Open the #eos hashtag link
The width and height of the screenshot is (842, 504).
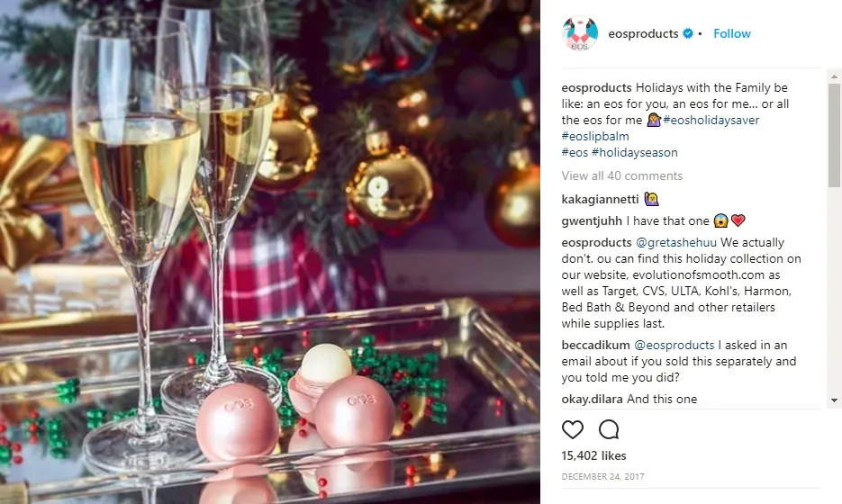pyautogui.click(x=575, y=152)
